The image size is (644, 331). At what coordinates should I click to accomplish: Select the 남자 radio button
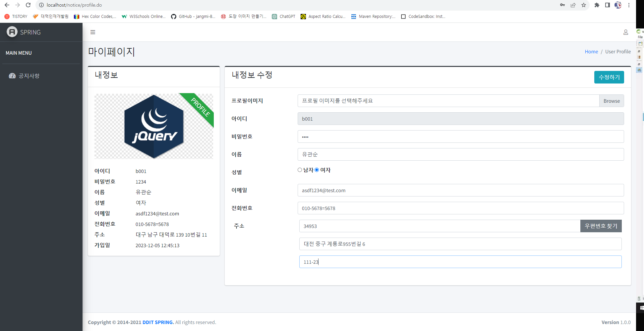300,170
